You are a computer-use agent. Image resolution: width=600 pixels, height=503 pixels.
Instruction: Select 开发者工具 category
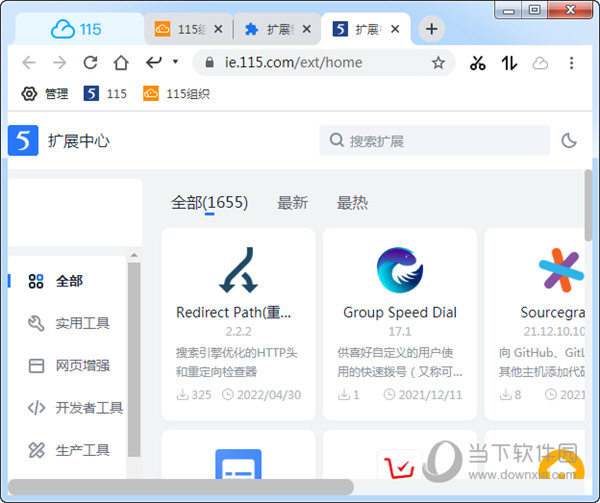[x=75, y=408]
